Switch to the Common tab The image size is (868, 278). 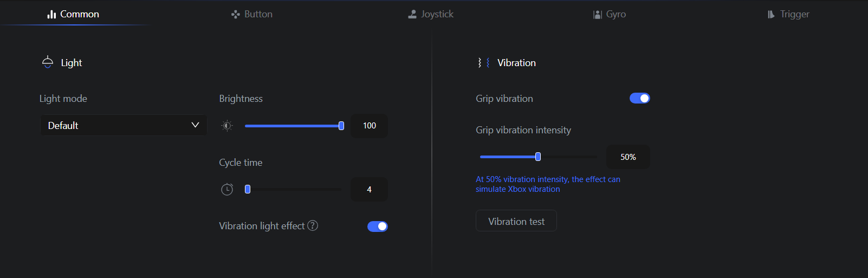73,14
